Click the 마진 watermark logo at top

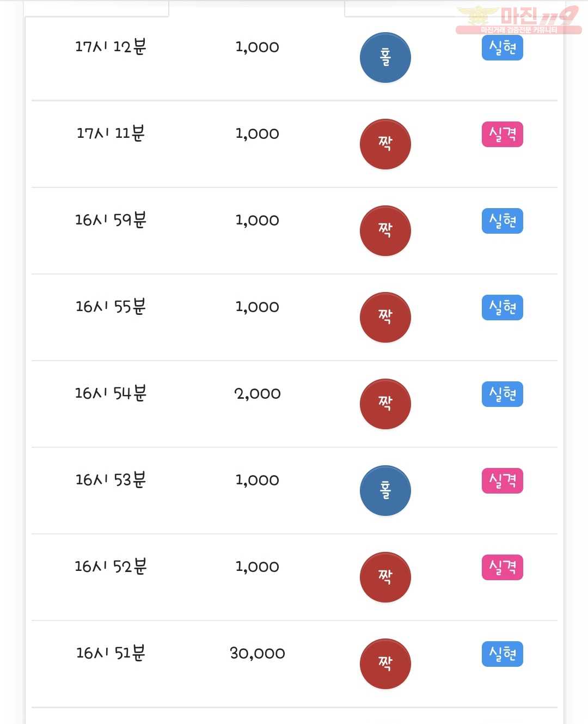[x=518, y=20]
